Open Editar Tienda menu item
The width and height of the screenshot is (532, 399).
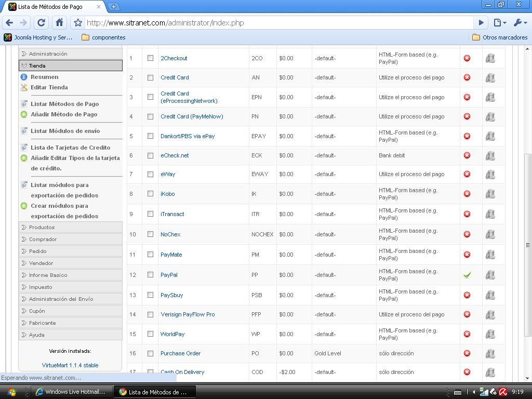point(49,87)
